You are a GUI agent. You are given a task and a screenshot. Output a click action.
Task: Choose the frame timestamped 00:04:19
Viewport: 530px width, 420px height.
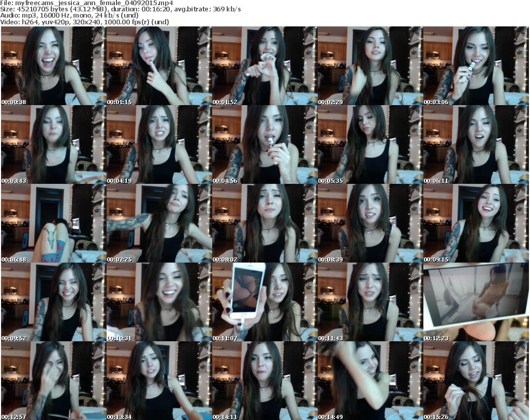click(x=159, y=144)
